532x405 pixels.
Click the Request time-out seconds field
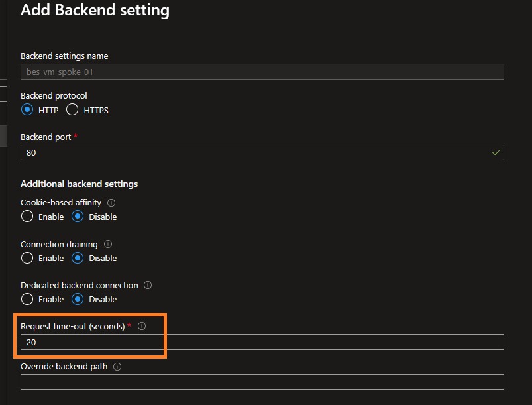point(262,342)
